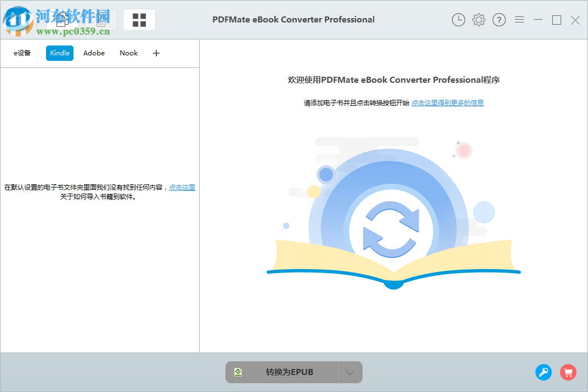Screen dimensions: 588x392
Task: Click the add eBook files icon
Action: (62, 19)
